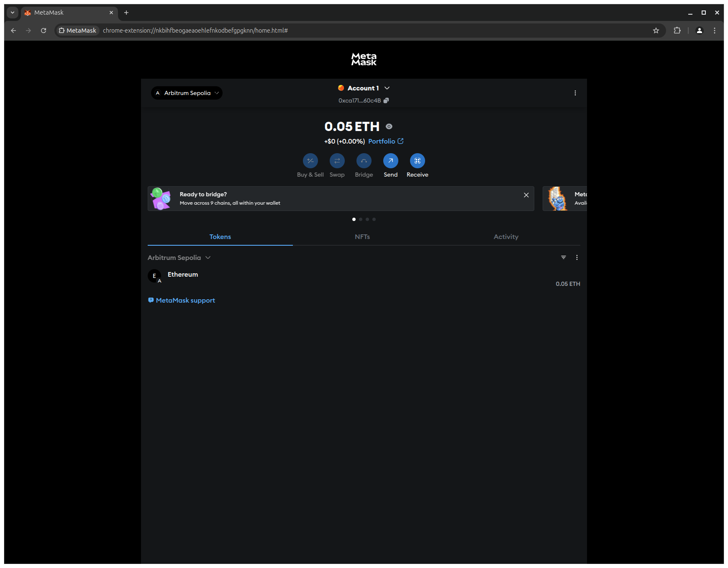Open token list three-dot options
Screen dimensions: 728x568
[577, 257]
